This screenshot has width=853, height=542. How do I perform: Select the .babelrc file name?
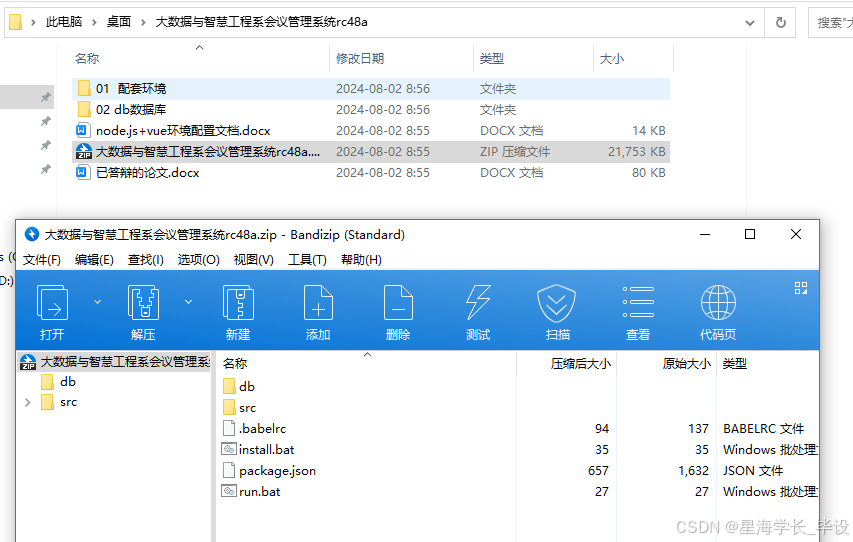coord(262,428)
